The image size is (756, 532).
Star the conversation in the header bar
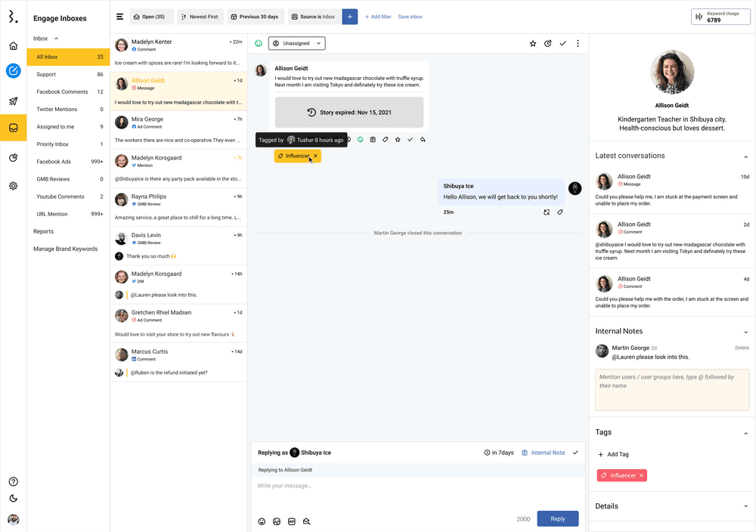pyautogui.click(x=532, y=44)
